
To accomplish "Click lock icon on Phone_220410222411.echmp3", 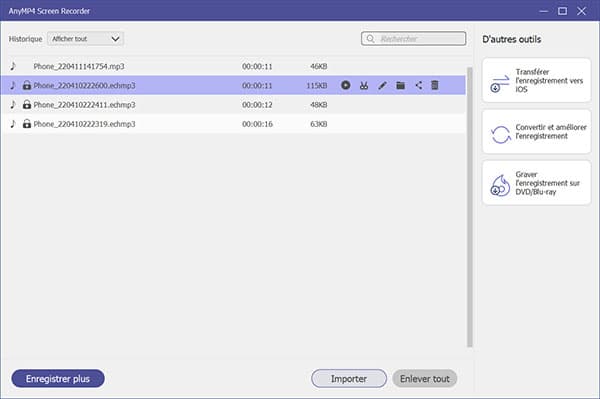I will tap(26, 104).
